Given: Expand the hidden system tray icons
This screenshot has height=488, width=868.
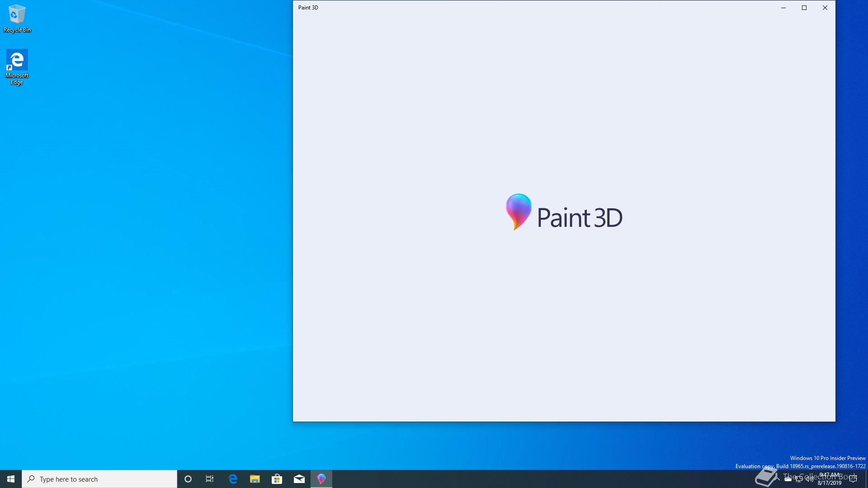Looking at the screenshot, I should 777,479.
